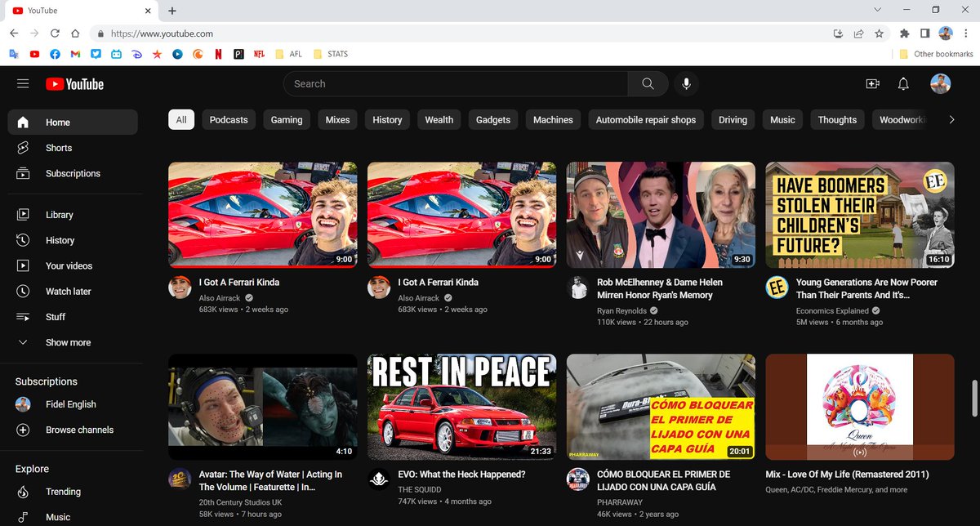Screen dimensions: 980x526
Task: Open Subscriptions in the sidebar
Action: click(73, 173)
